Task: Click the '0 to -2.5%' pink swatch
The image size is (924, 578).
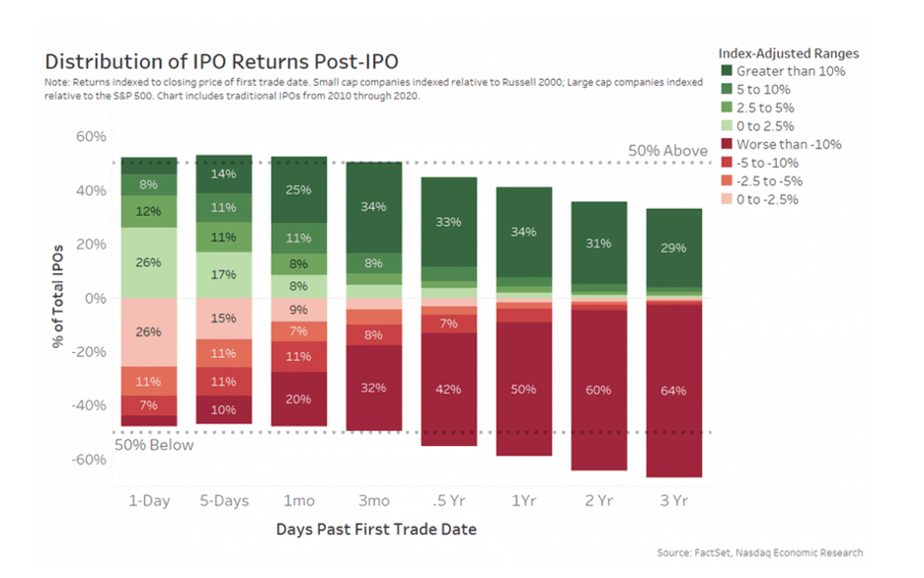Action: (727, 199)
